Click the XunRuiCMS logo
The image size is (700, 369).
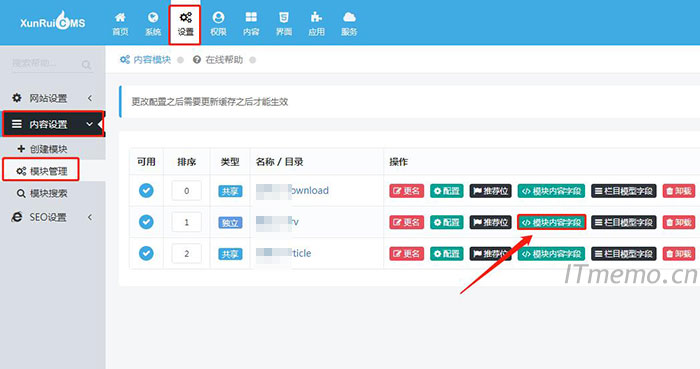[x=52, y=21]
